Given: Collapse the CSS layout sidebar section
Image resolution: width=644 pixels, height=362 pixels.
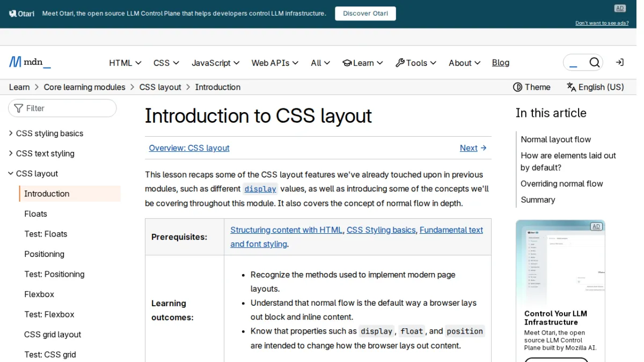Looking at the screenshot, I should tap(33, 173).
